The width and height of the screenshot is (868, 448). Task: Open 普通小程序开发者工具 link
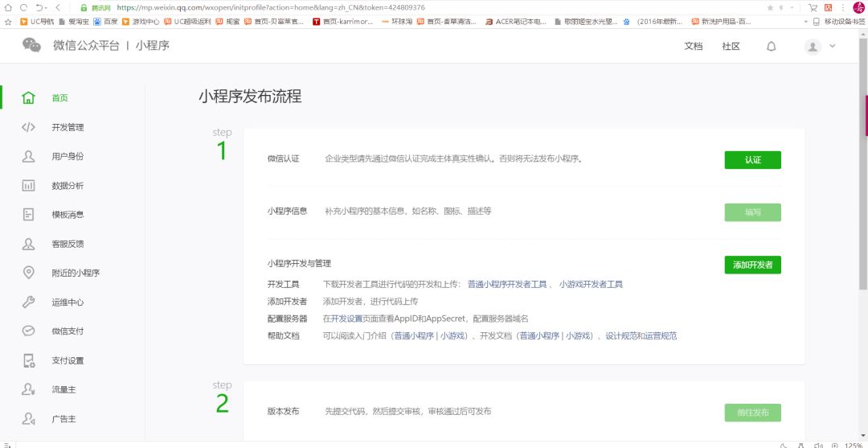pos(507,284)
